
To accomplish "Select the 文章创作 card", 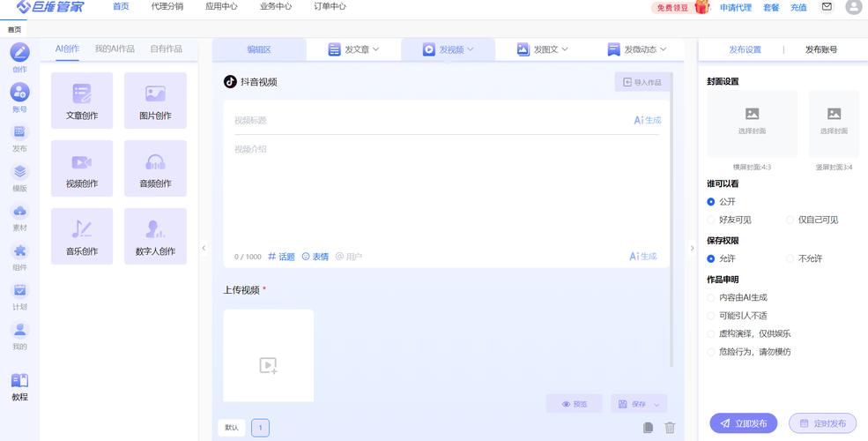I will click(x=82, y=101).
